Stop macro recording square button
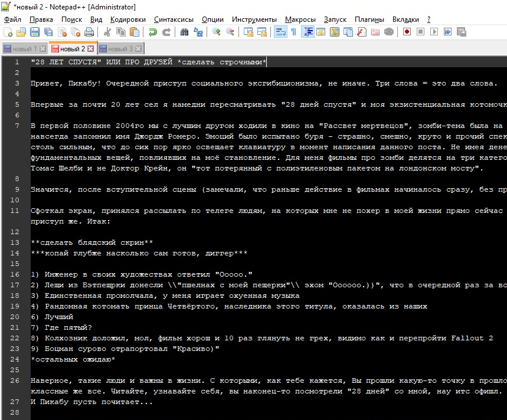This screenshot has width=507, height=420. tap(420, 32)
